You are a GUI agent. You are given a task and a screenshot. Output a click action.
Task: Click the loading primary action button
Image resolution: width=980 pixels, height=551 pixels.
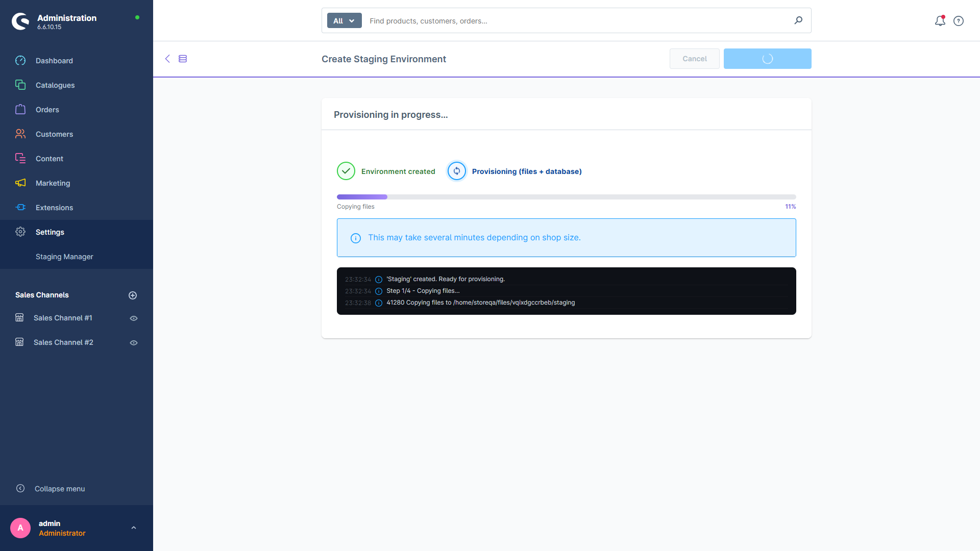[x=768, y=59]
